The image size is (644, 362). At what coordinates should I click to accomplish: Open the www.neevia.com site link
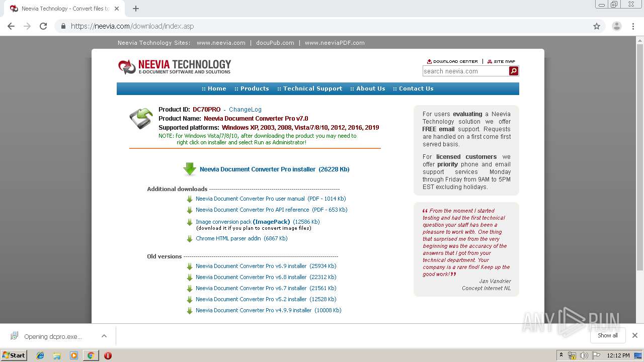pyautogui.click(x=221, y=43)
